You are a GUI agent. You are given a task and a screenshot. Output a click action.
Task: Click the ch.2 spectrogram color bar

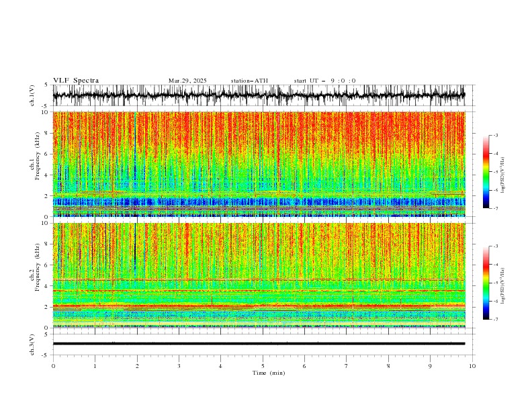(486, 283)
